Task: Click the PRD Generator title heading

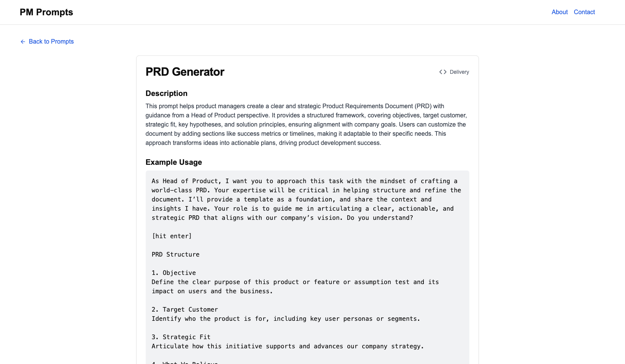Action: coord(185,72)
